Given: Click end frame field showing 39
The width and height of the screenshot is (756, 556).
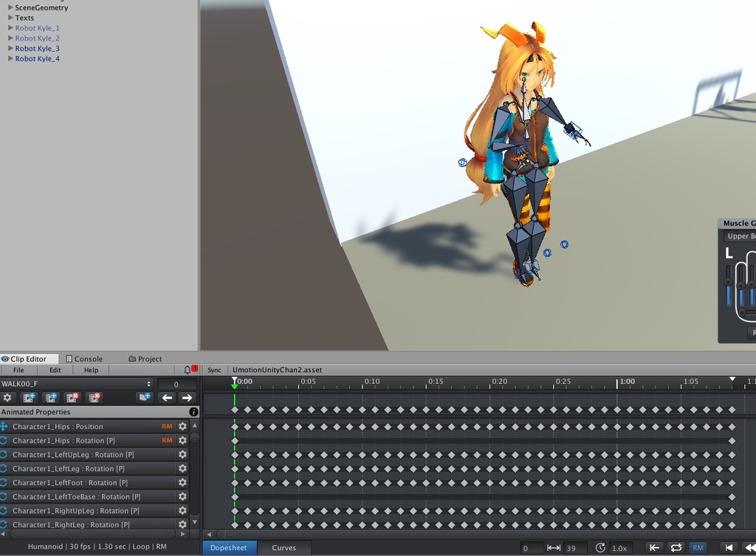Looking at the screenshot, I should point(576,548).
